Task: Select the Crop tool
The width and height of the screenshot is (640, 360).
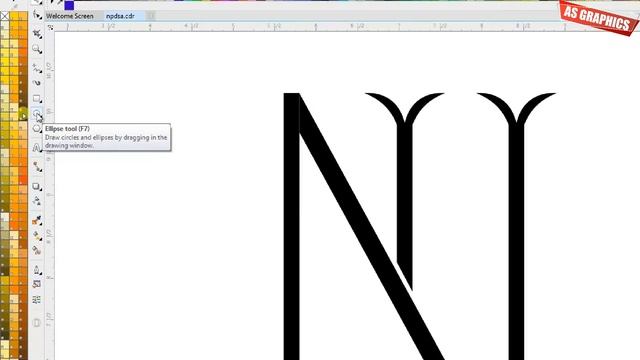Action: click(37, 33)
